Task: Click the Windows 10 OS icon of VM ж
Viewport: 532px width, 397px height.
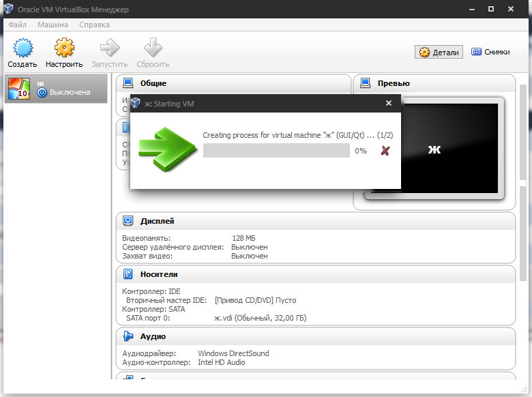Action: coord(19,89)
